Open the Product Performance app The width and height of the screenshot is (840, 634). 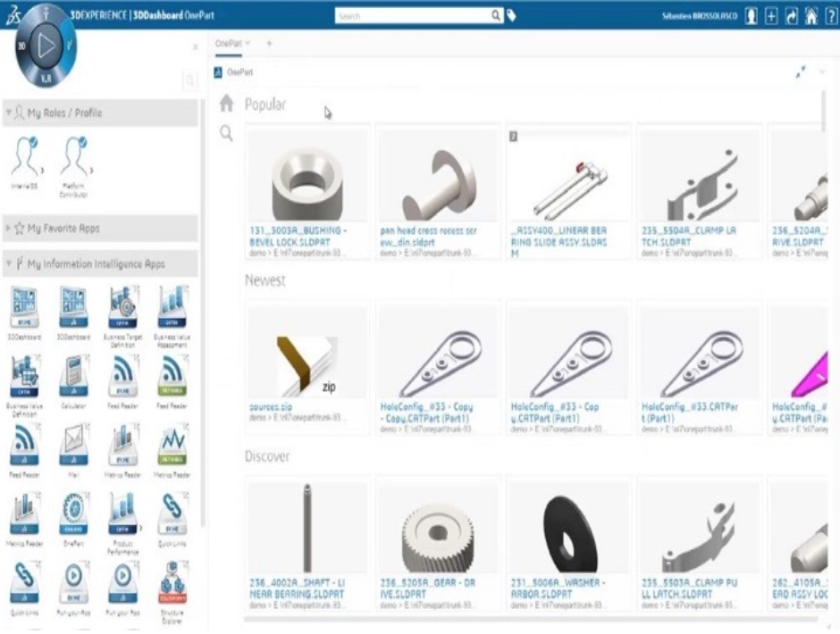coord(122,517)
